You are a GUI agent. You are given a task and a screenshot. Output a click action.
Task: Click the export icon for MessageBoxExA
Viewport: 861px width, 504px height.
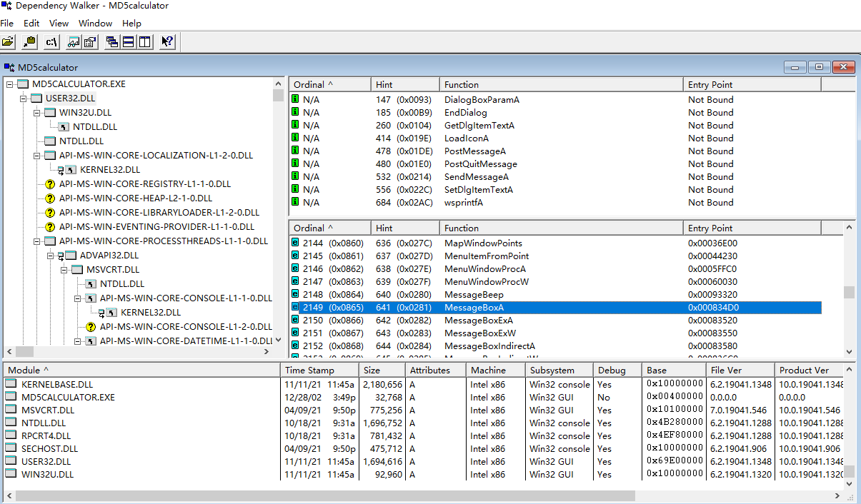(295, 320)
